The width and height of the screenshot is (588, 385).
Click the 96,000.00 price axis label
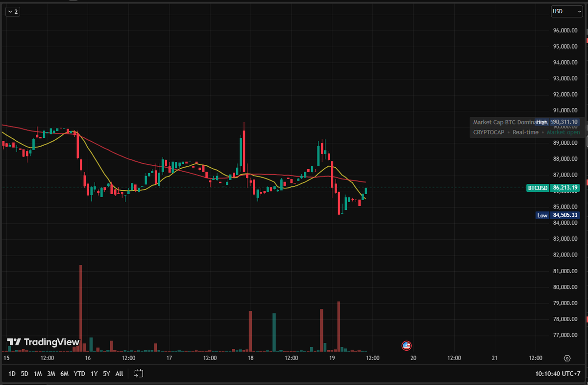[x=566, y=30]
